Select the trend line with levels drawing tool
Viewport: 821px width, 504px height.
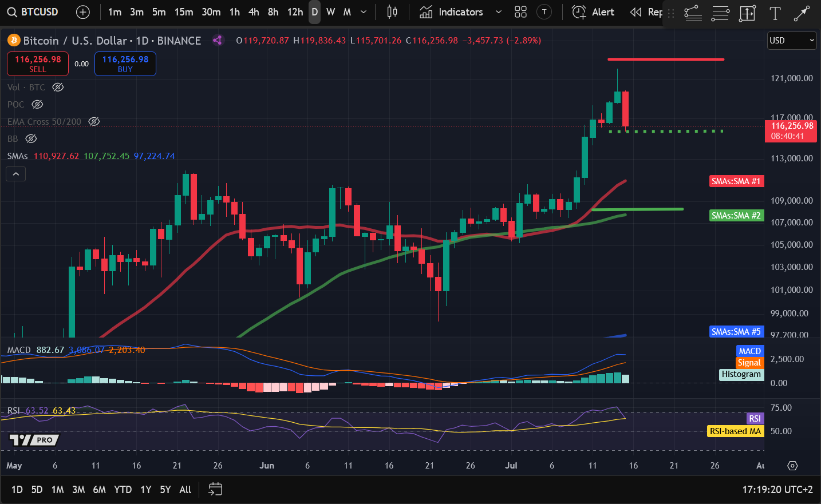point(693,13)
